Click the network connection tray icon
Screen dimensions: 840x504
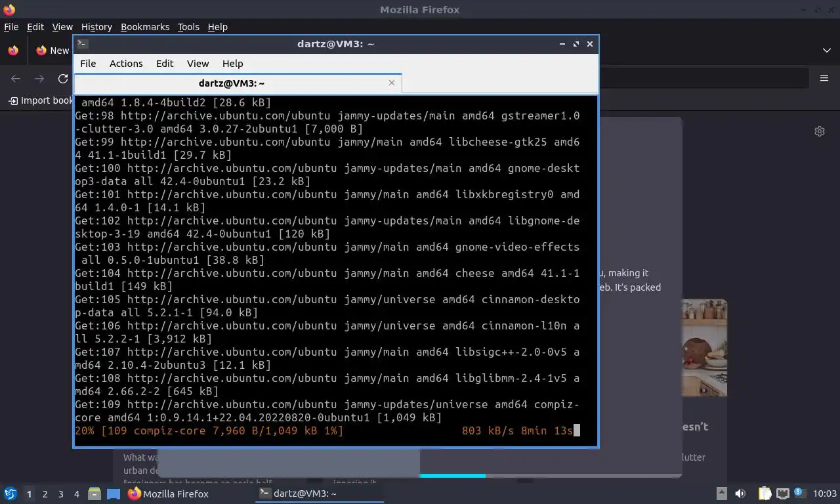pyautogui.click(x=782, y=493)
